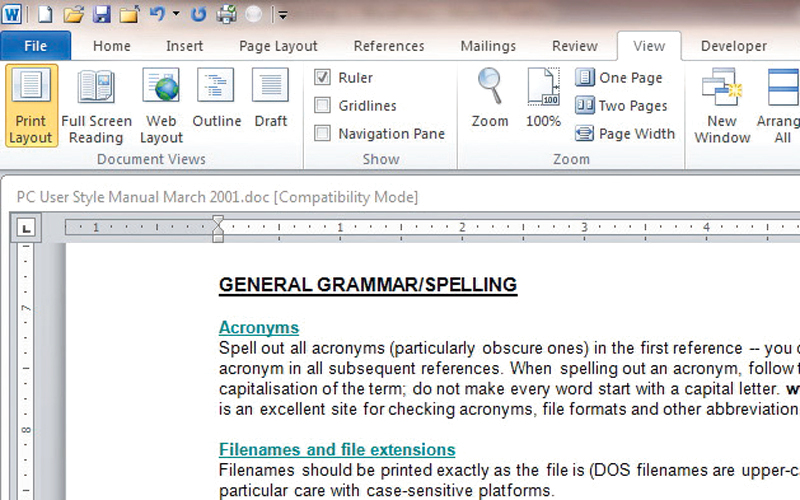The width and height of the screenshot is (800, 500).
Task: Switch to the Page Layout tab
Action: (x=278, y=46)
